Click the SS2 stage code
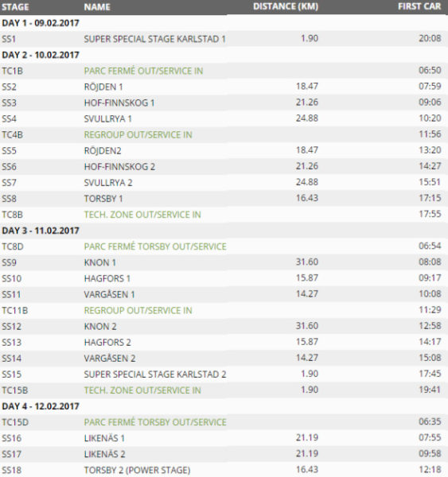Screen dimensions: 448x477 [9, 87]
